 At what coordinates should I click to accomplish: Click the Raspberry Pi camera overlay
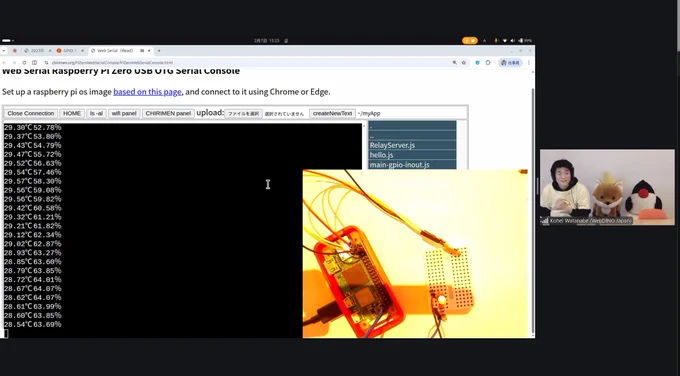pos(415,254)
